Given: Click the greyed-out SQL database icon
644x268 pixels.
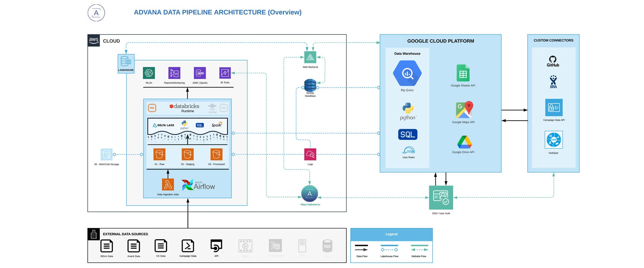Looking at the screenshot, I should tap(327, 246).
